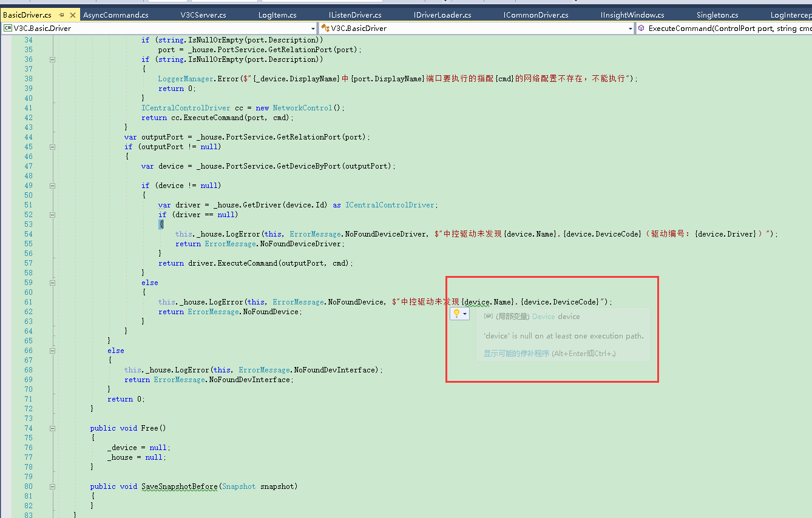This screenshot has width=812, height=518.
Task: Open the lightbulb's dropdown arrow
Action: tap(465, 314)
